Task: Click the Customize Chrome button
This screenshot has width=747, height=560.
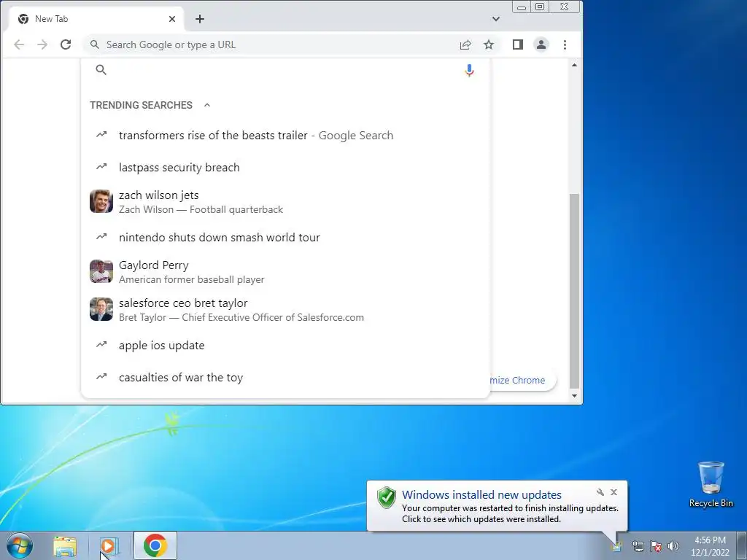Action: [522, 380]
